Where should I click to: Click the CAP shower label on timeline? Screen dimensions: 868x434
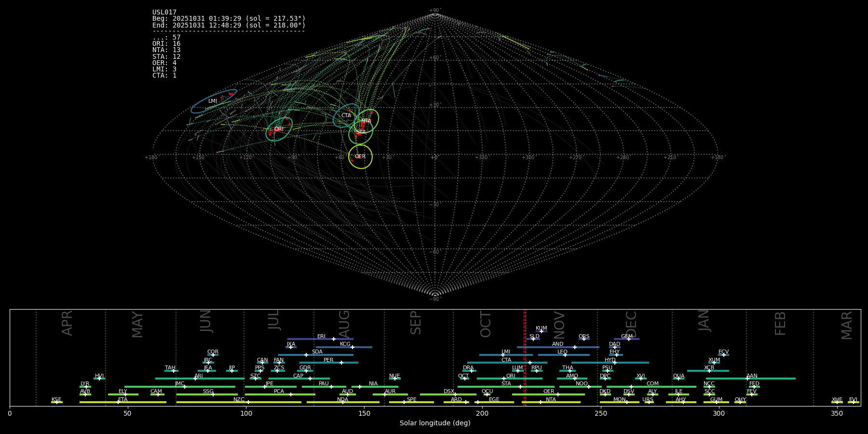tap(298, 376)
